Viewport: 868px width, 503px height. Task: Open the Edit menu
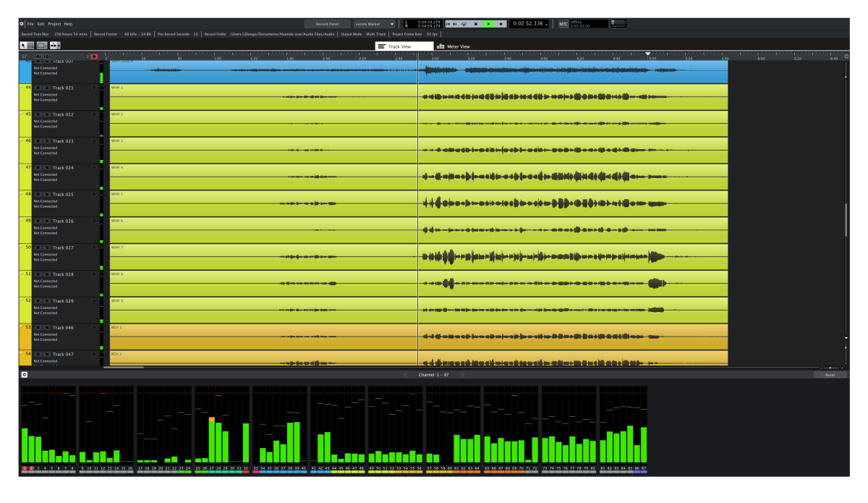pos(41,24)
